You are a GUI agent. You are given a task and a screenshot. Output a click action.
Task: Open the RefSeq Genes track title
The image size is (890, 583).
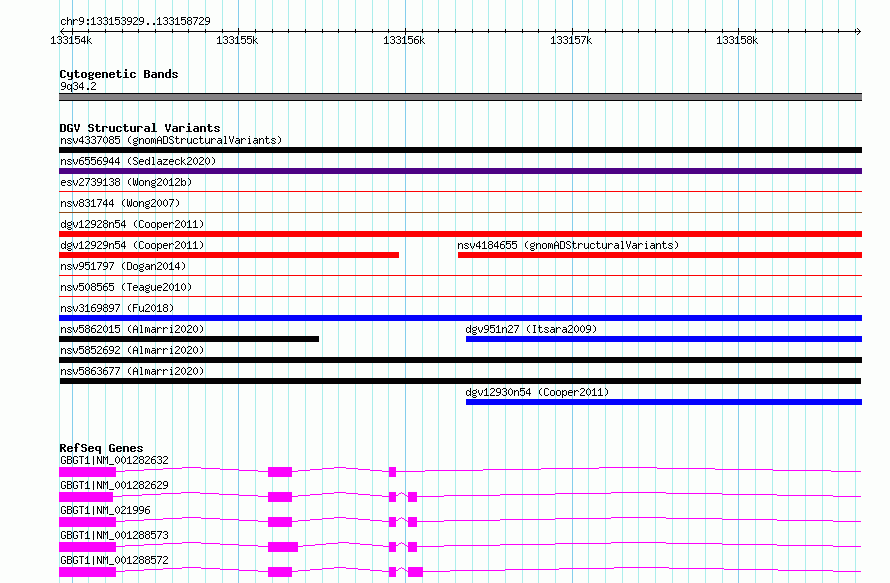pos(101,448)
